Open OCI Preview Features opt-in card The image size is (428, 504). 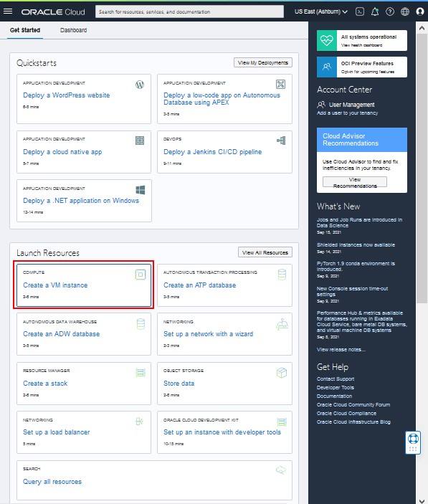pyautogui.click(x=362, y=67)
